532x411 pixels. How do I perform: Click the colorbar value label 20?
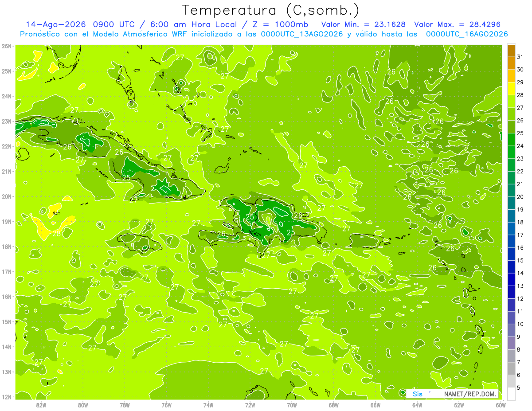(x=520, y=197)
